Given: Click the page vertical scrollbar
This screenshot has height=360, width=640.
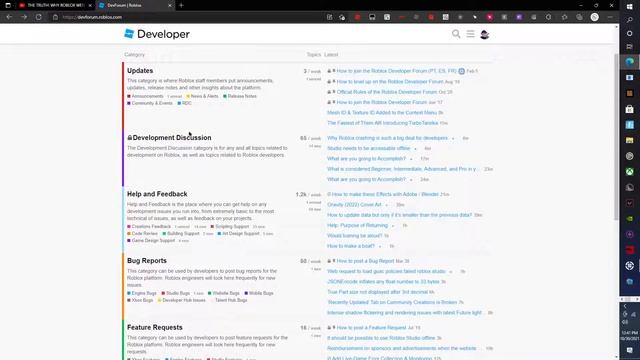Looking at the screenshot, I should coord(616,137).
